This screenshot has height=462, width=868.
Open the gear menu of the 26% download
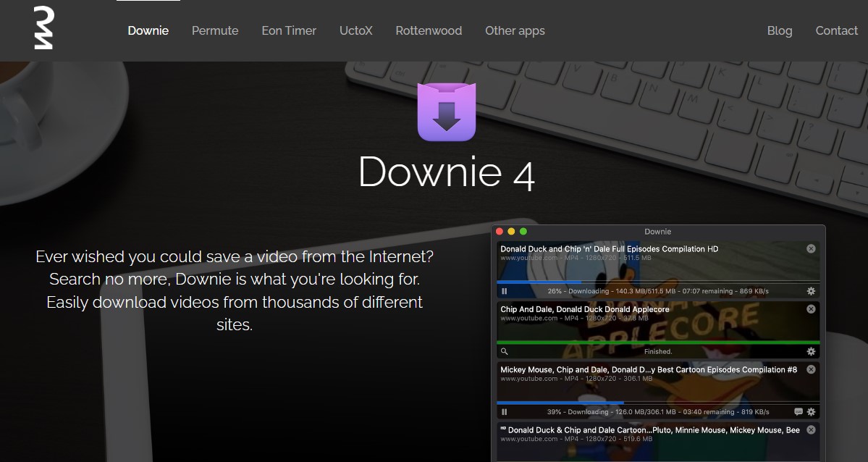click(811, 291)
